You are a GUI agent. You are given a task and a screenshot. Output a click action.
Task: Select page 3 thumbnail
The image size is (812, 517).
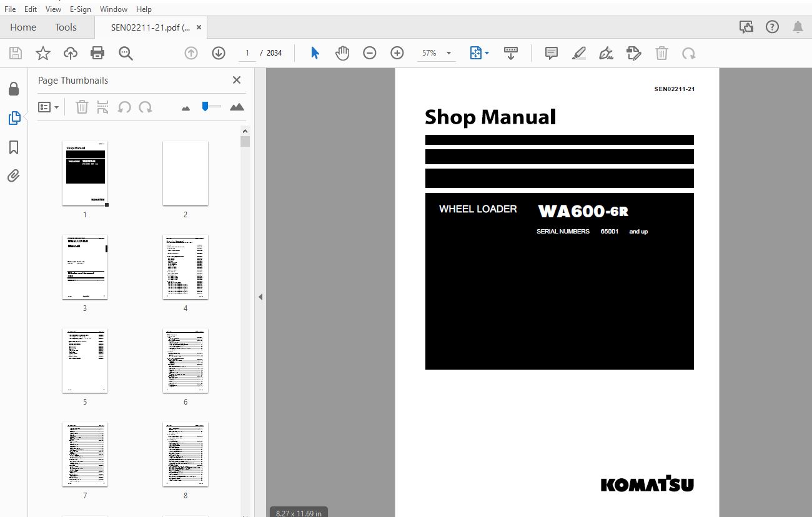point(85,267)
